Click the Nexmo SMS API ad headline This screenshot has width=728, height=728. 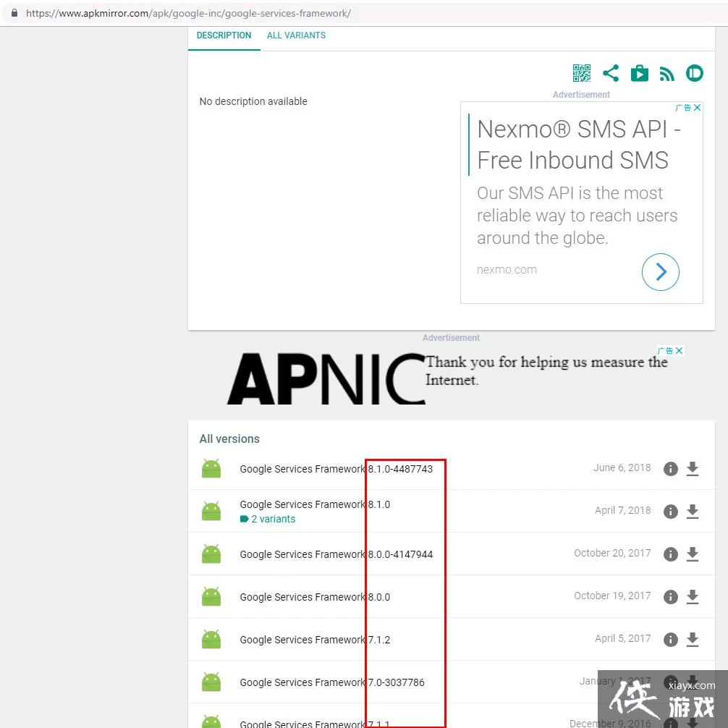click(x=578, y=145)
